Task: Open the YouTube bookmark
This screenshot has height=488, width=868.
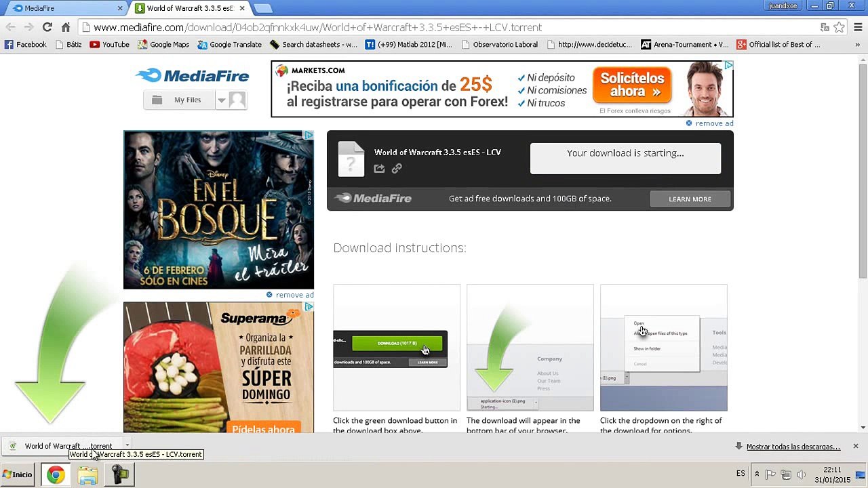Action: [x=109, y=45]
